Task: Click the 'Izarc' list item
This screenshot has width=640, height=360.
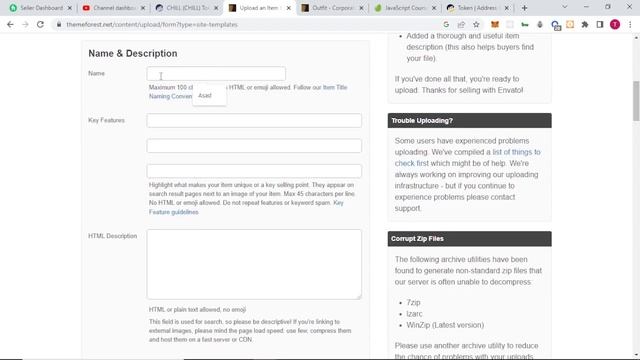Action: [414, 314]
